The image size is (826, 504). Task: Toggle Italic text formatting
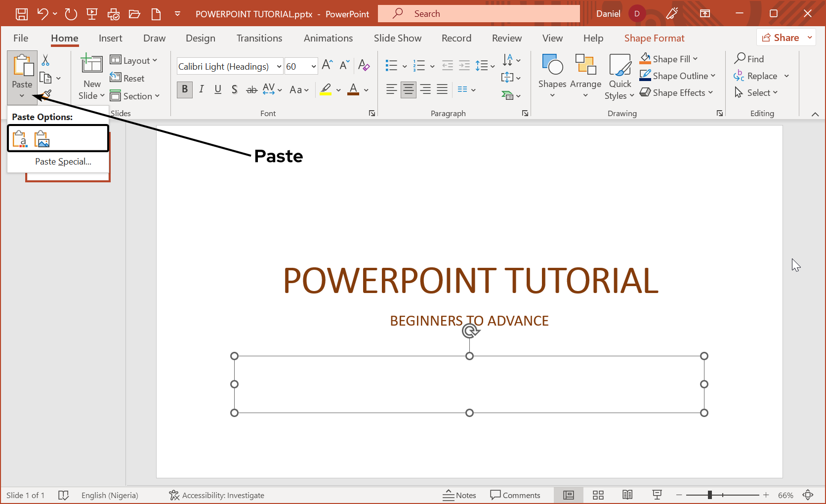pos(202,89)
